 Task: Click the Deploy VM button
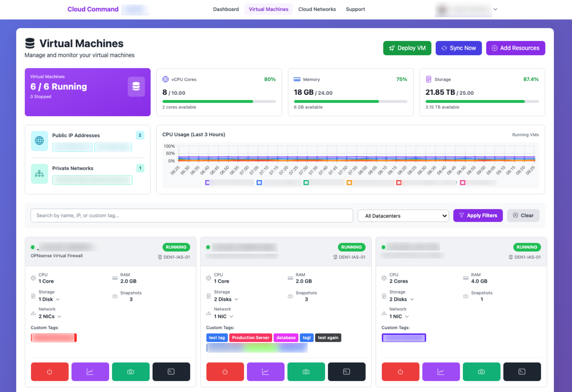tap(407, 48)
